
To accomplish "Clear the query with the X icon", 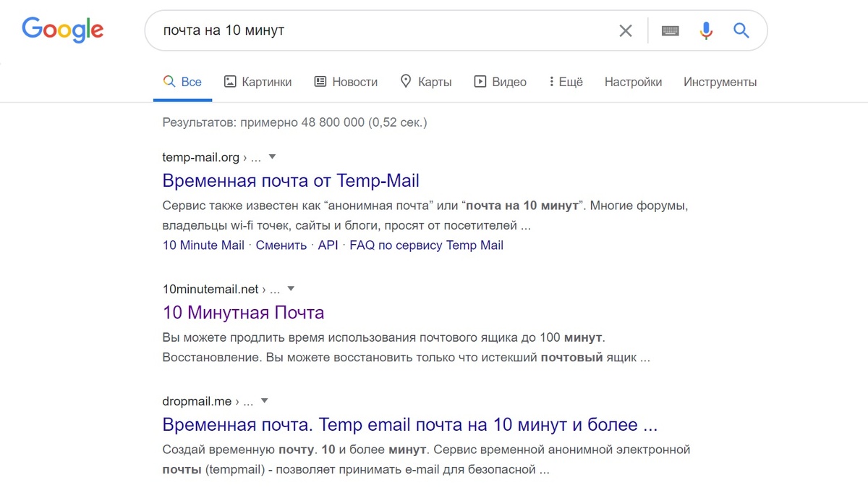I will (x=625, y=30).
